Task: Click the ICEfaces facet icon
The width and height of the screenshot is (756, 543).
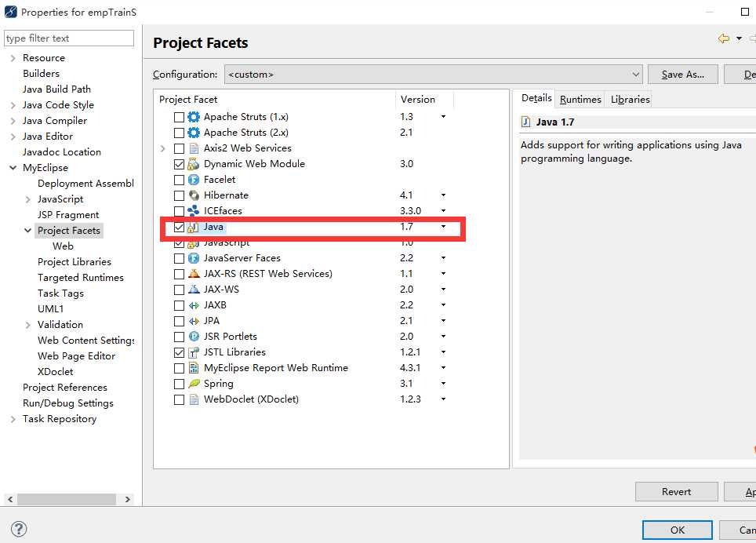Action: (x=194, y=211)
